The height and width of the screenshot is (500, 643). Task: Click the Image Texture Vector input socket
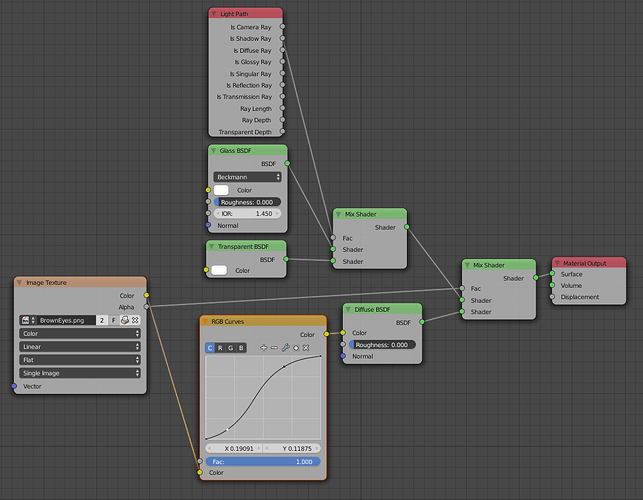tap(14, 386)
